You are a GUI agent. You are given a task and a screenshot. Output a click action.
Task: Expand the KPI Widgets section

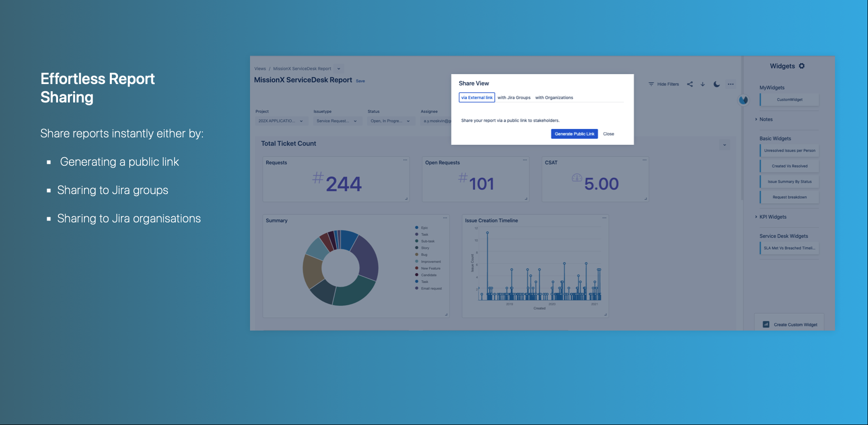(771, 217)
